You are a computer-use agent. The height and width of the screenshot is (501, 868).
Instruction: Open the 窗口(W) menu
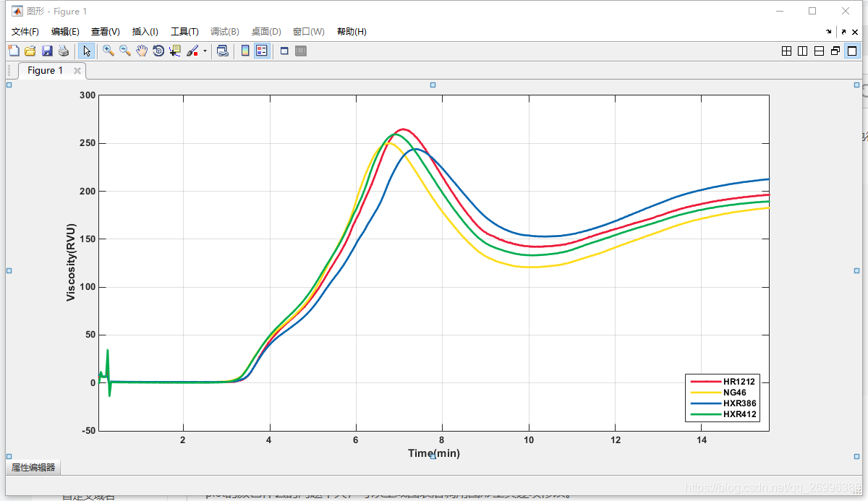point(309,32)
